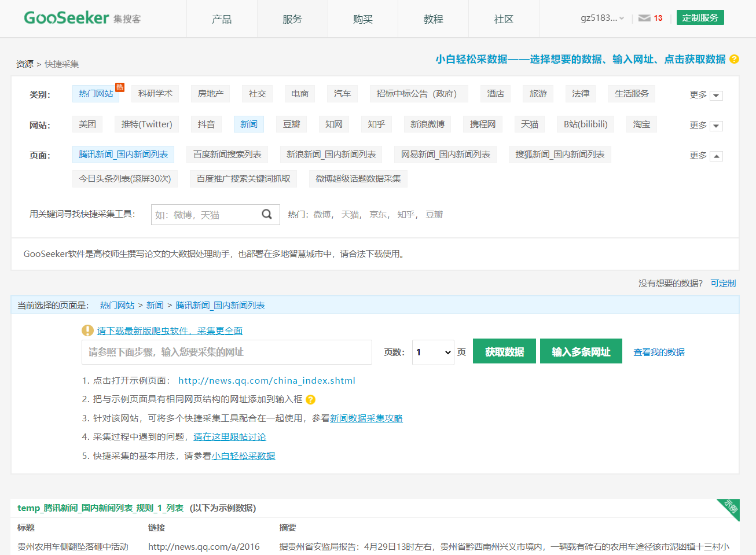756x555 pixels.
Task: Select the 新浪微博 website
Action: pos(427,124)
